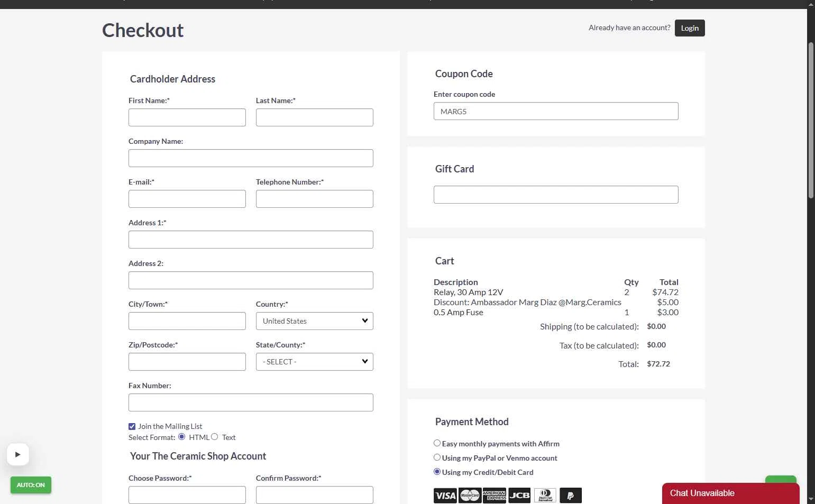Viewport: 815px width, 504px height.
Task: Focus the City/Town field
Action: click(187, 321)
